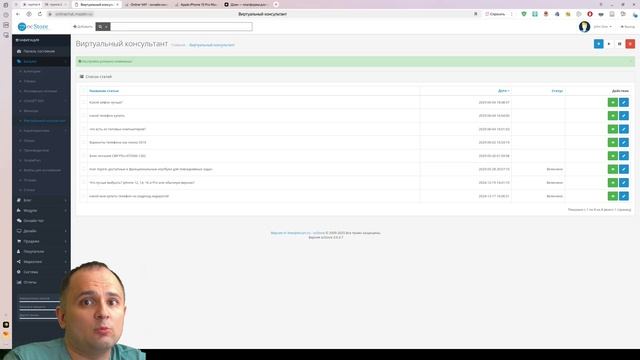Image resolution: width=640 pixels, height=360 pixels.
Task: Click the red Opera-style extension icon in browser toolbar
Action: point(590,14)
